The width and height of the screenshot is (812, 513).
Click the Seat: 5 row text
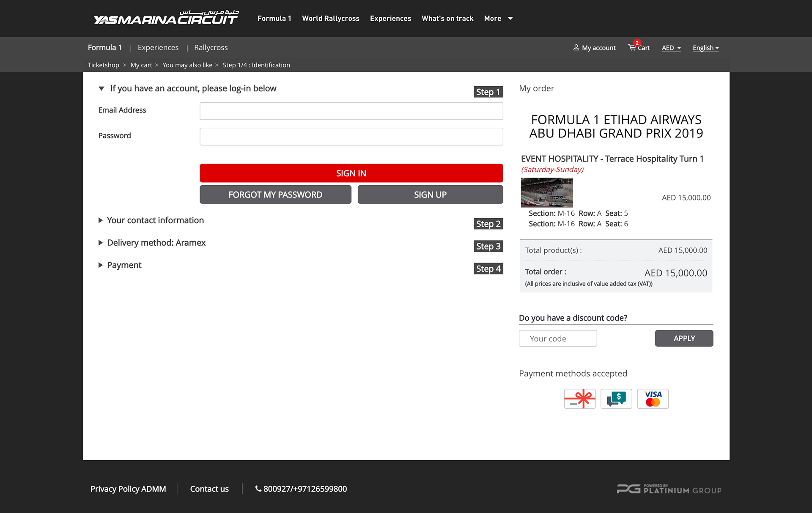578,213
